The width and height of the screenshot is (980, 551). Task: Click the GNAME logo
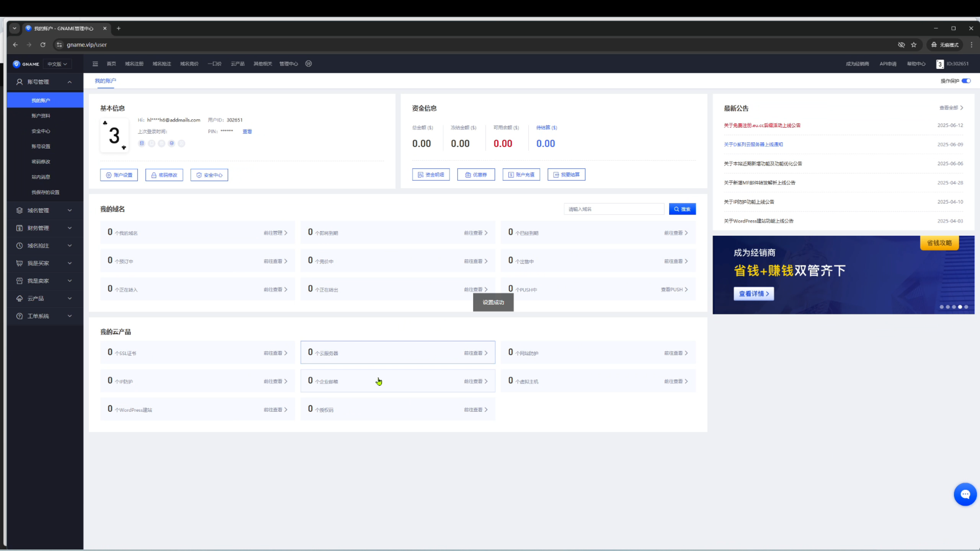[26, 64]
